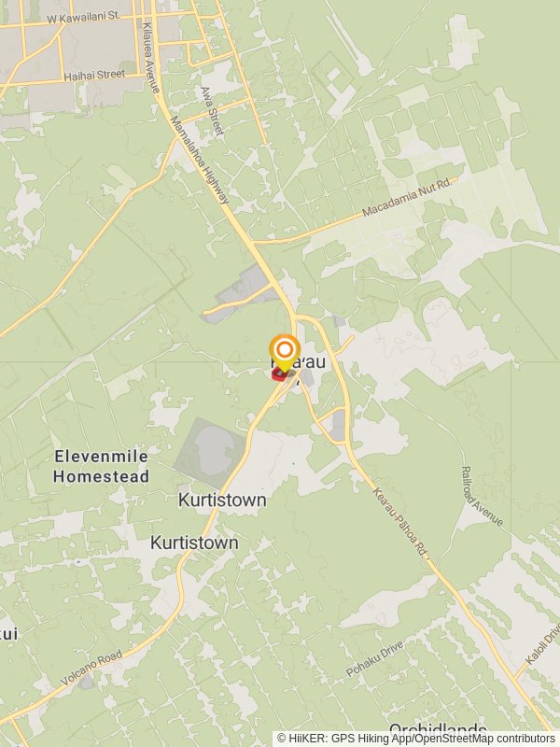Screen dimensions: 560x747
Task: Click the red trail marker under pin
Action: point(278,374)
